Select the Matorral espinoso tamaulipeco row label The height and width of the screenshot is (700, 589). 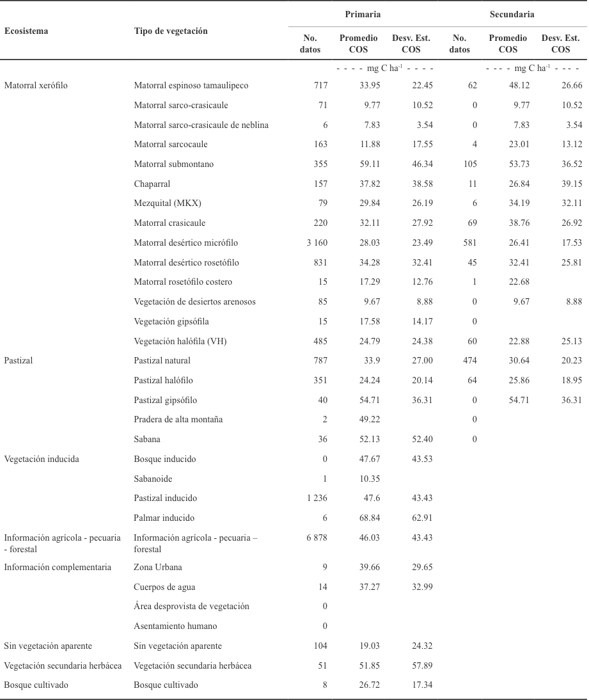click(191, 85)
